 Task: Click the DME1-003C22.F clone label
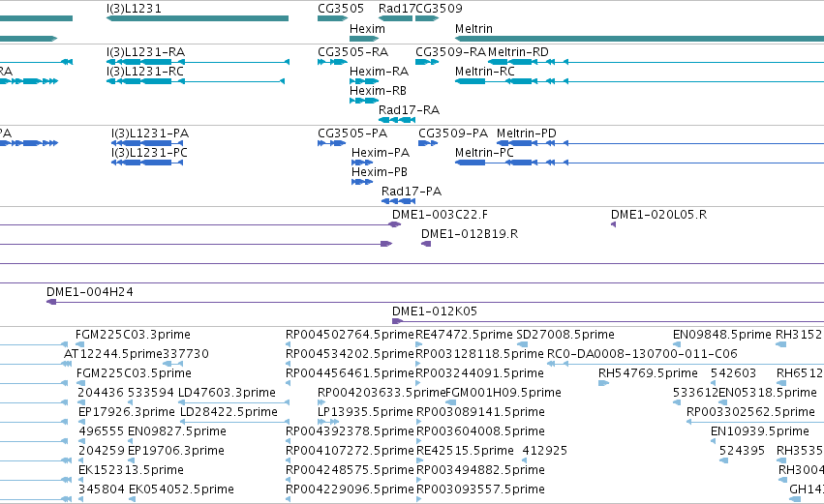pos(440,215)
